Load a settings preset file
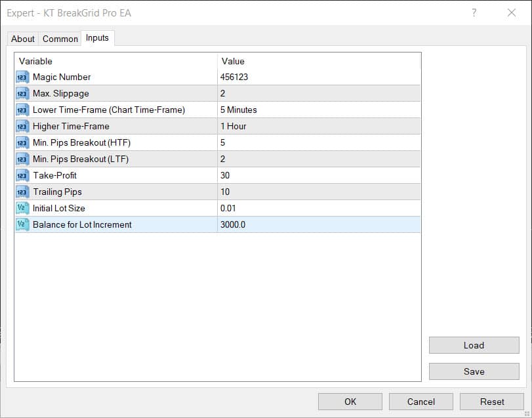 pyautogui.click(x=474, y=345)
